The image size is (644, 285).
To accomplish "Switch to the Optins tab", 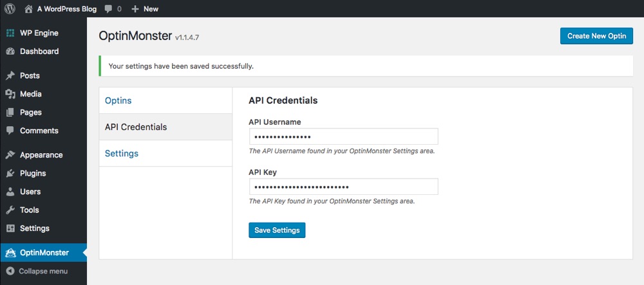I will pos(166,100).
